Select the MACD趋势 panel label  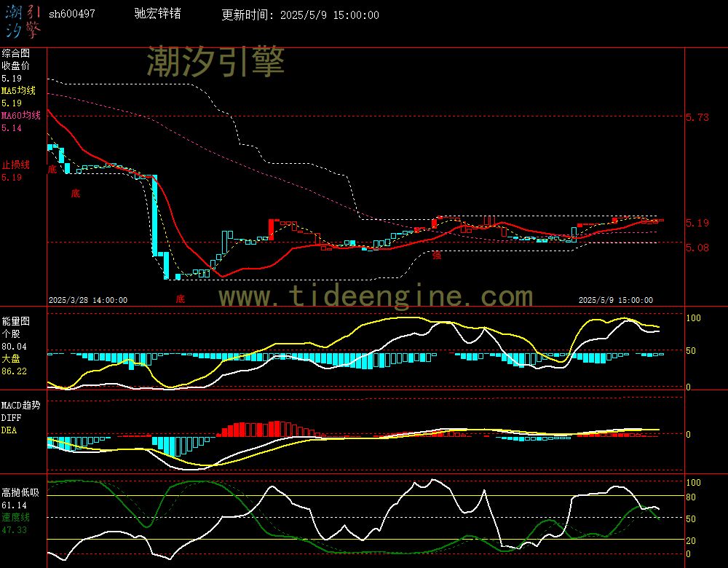pyautogui.click(x=21, y=405)
